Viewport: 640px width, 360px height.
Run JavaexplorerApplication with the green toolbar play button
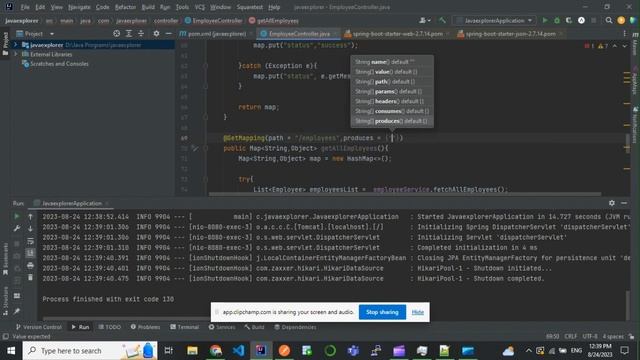tap(544, 20)
